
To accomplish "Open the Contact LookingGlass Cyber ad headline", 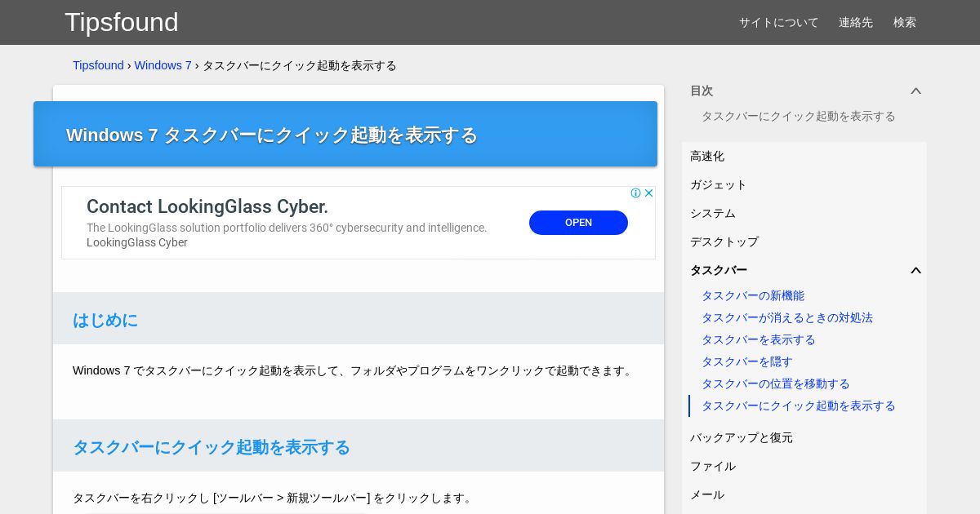I will [x=207, y=206].
